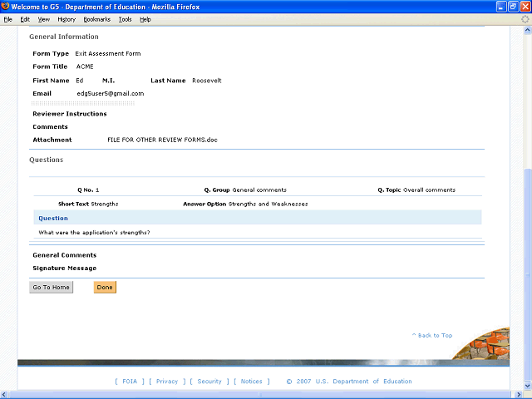Click the 'Overall comments' topic text
The height and width of the screenshot is (399, 532).
click(x=429, y=190)
